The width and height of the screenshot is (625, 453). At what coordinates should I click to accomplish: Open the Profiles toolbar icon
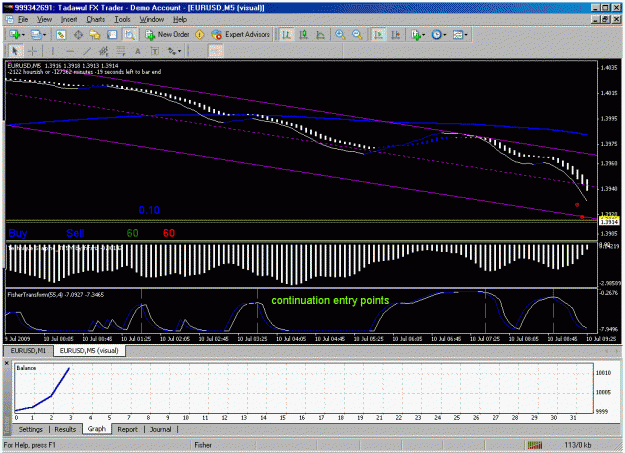tap(36, 35)
